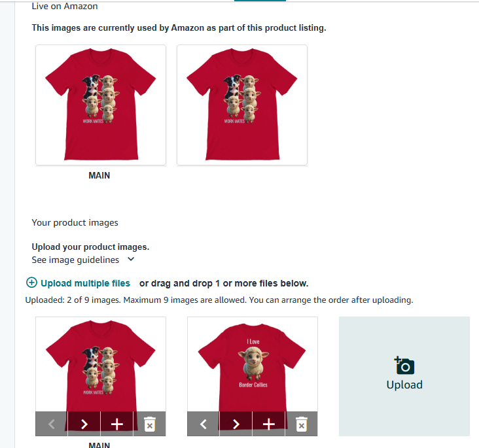Image resolution: width=479 pixels, height=448 pixels.
Task: Move first uploaded image right with arrow
Action: pyautogui.click(x=84, y=424)
